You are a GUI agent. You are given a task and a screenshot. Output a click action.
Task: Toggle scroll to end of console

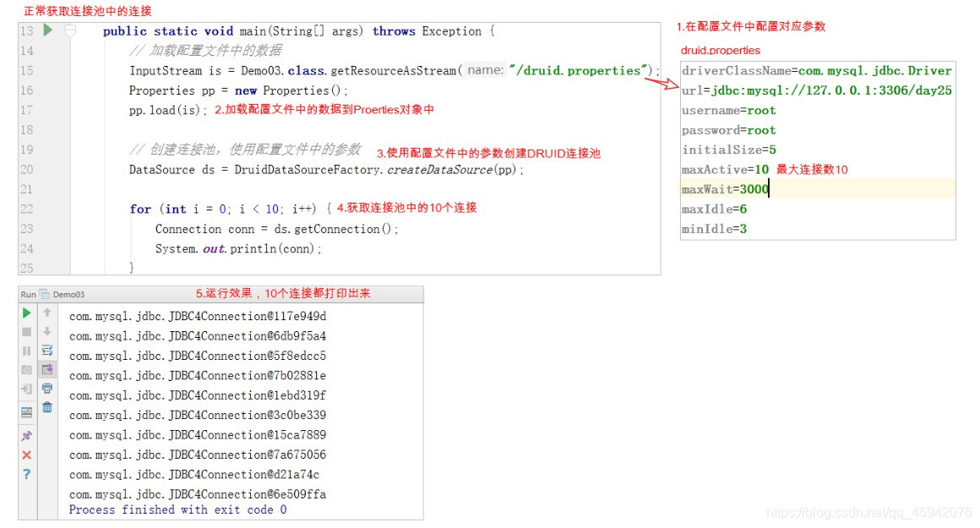click(46, 369)
